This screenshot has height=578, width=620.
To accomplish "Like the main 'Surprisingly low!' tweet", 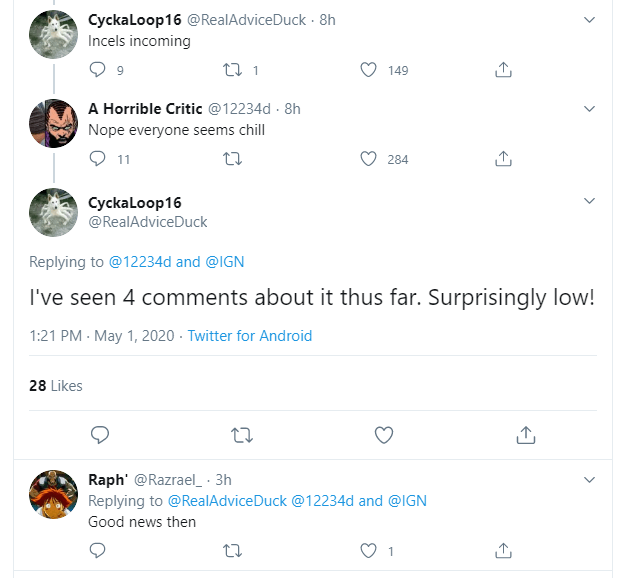I will click(x=384, y=435).
